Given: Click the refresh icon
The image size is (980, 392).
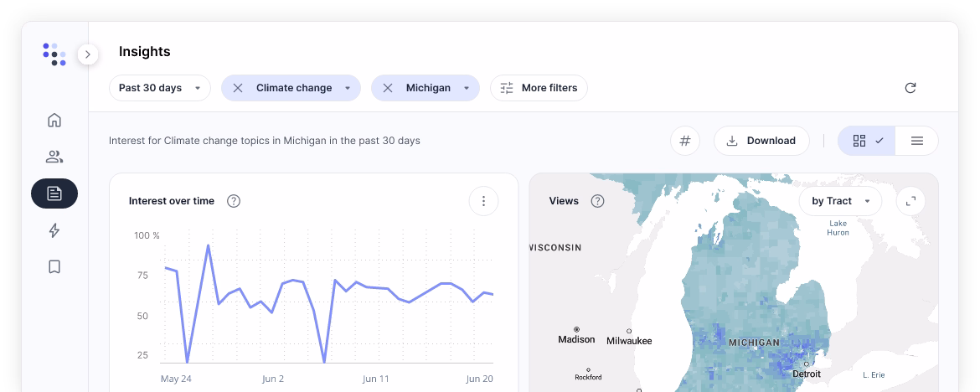Looking at the screenshot, I should click(910, 87).
